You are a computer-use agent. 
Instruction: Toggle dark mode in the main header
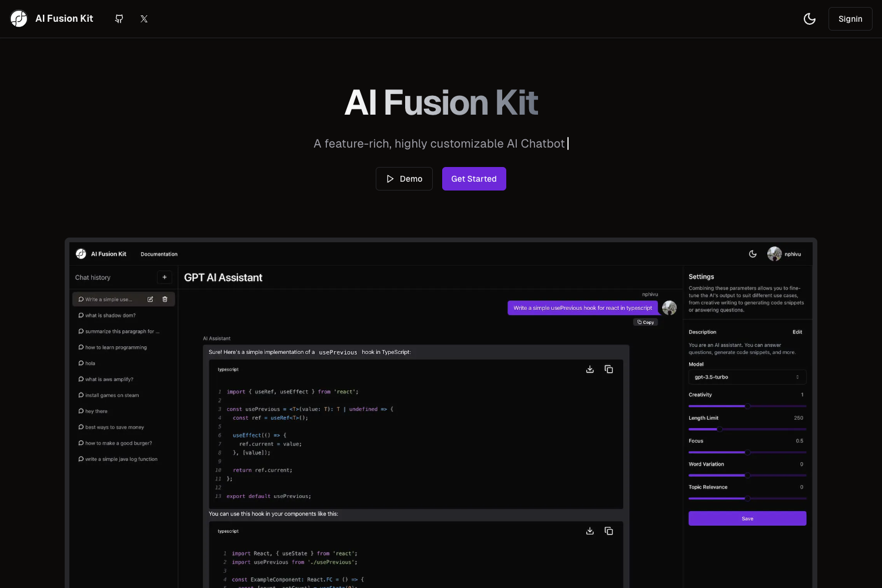[809, 18]
